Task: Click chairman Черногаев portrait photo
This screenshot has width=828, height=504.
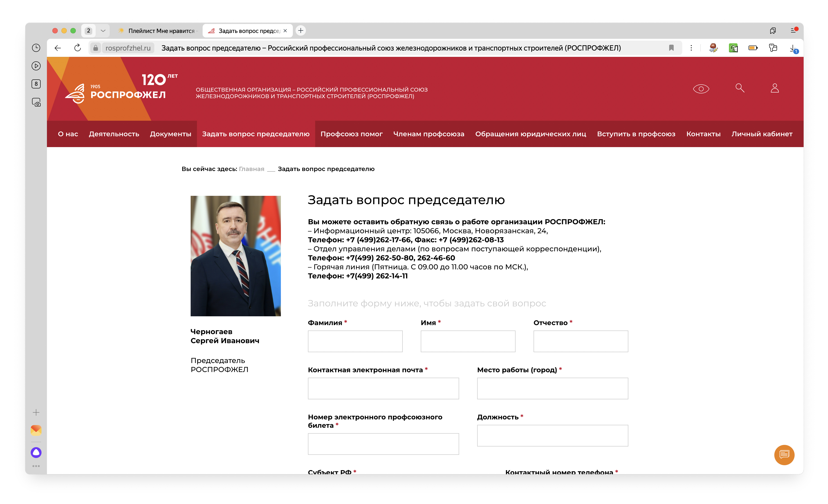Action: coord(236,256)
